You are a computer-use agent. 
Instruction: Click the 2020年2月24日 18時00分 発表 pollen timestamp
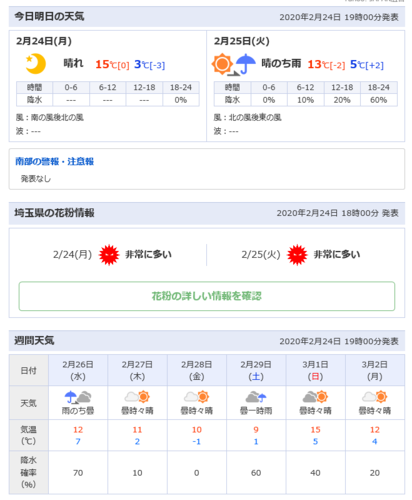(x=337, y=213)
